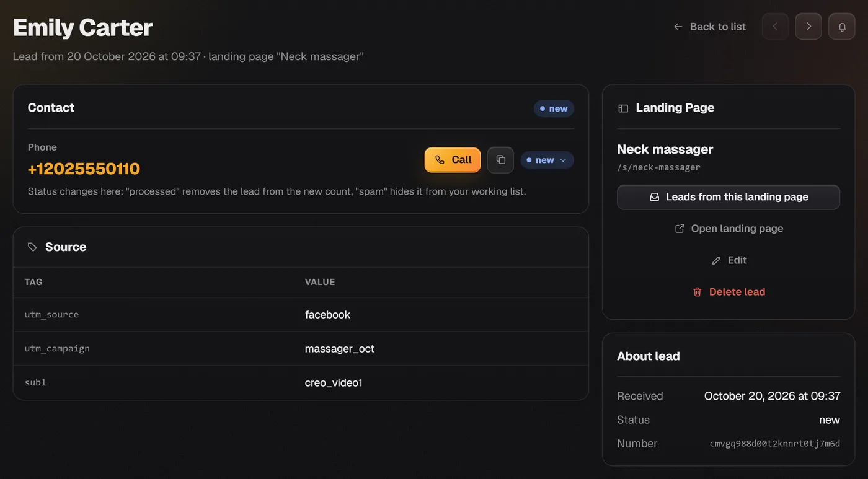868x479 pixels.
Task: Select the landing path /s/neck-massager
Action: [x=658, y=167]
